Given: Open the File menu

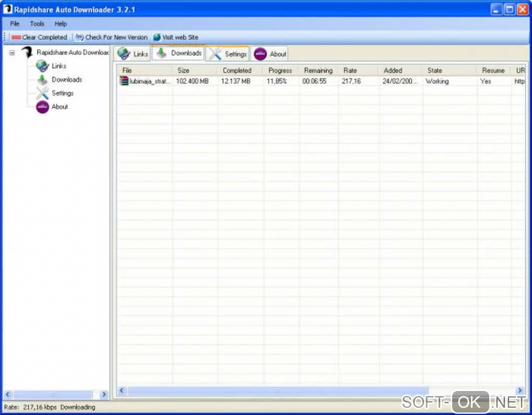Looking at the screenshot, I should 15,24.
